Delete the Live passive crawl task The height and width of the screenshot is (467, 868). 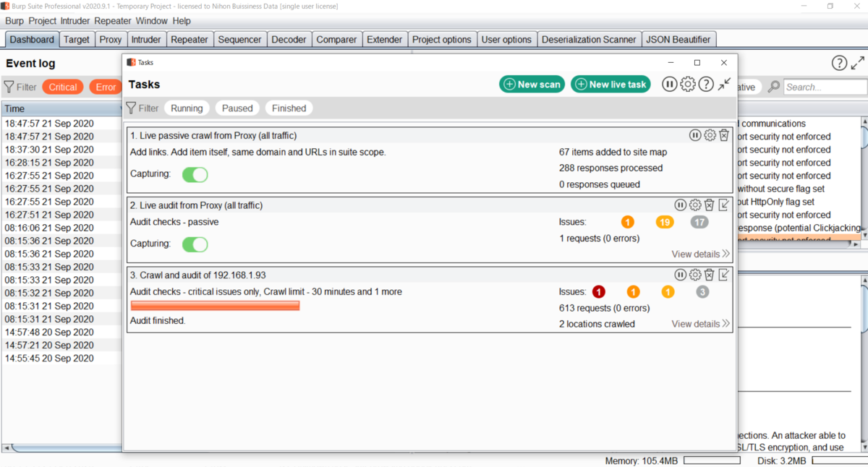724,135
